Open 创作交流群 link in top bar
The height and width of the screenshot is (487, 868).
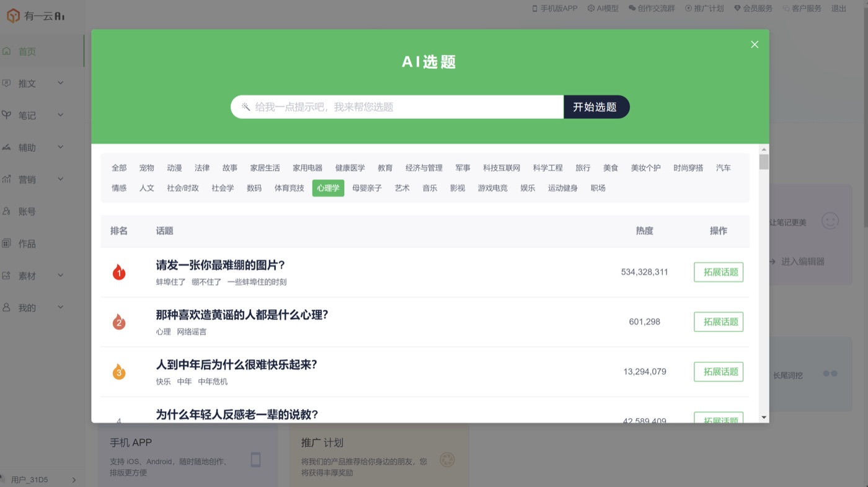click(652, 8)
